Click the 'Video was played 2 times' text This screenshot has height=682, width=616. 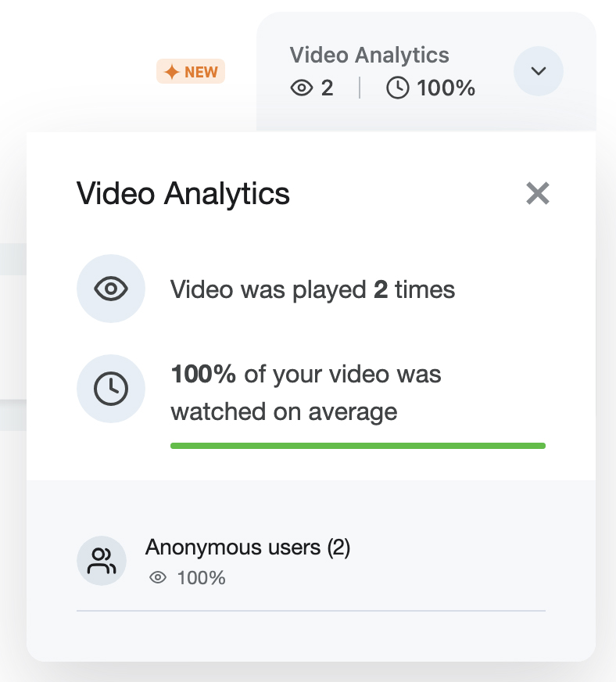click(x=312, y=290)
